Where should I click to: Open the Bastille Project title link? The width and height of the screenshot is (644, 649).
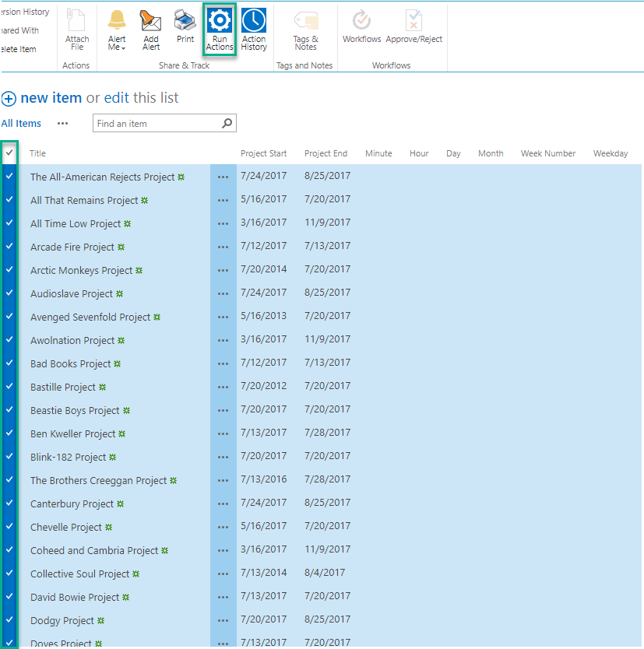coord(63,388)
